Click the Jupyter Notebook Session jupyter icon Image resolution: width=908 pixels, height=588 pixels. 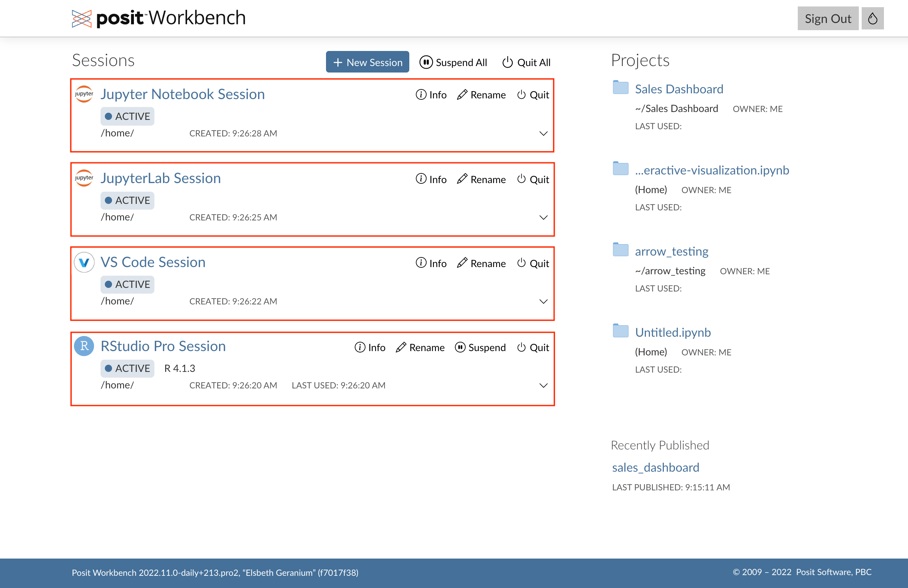(84, 94)
